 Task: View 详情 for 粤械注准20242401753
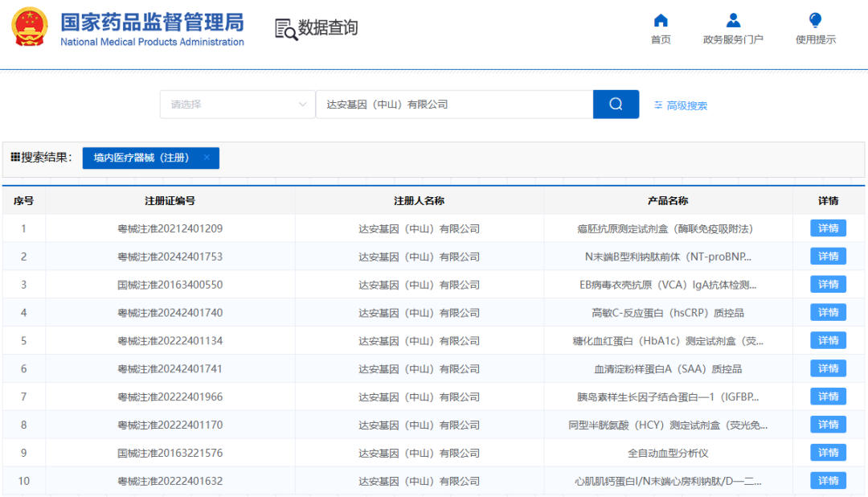[828, 257]
